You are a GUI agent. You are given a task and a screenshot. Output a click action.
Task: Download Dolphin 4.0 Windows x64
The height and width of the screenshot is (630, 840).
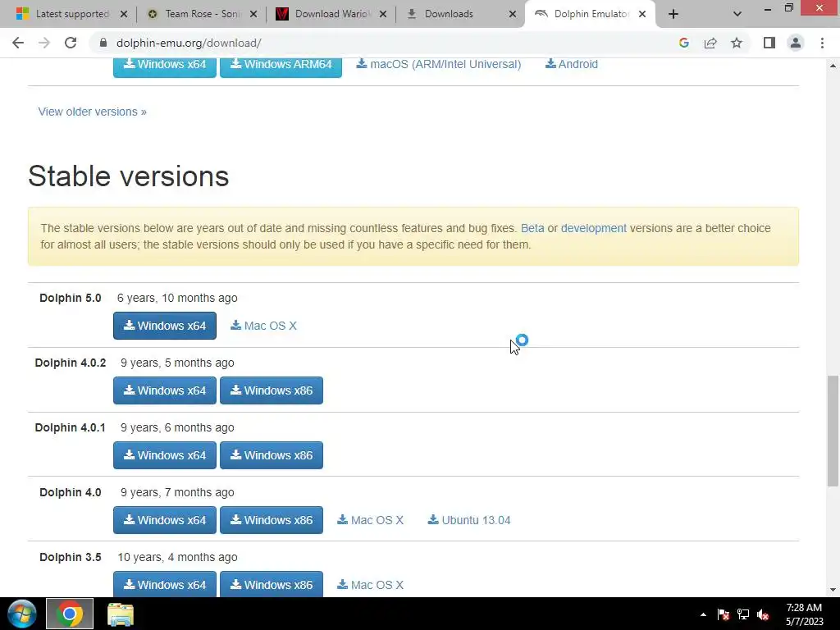point(164,520)
